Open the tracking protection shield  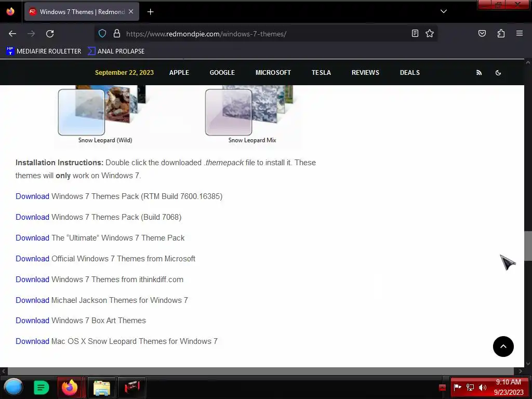[102, 33]
